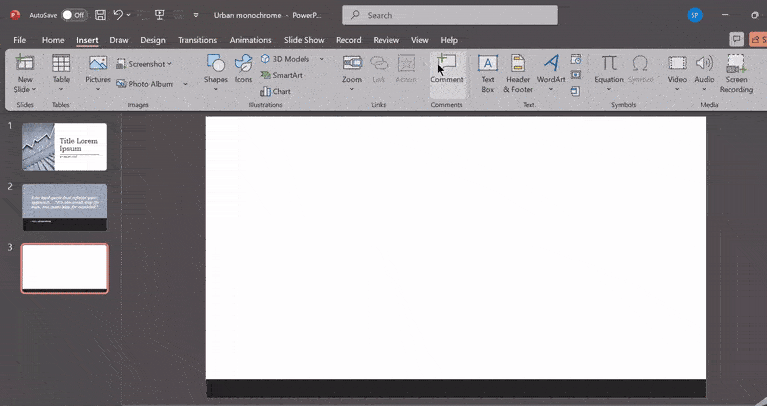Expand the Screenshot dropdown
767x406 pixels.
170,64
